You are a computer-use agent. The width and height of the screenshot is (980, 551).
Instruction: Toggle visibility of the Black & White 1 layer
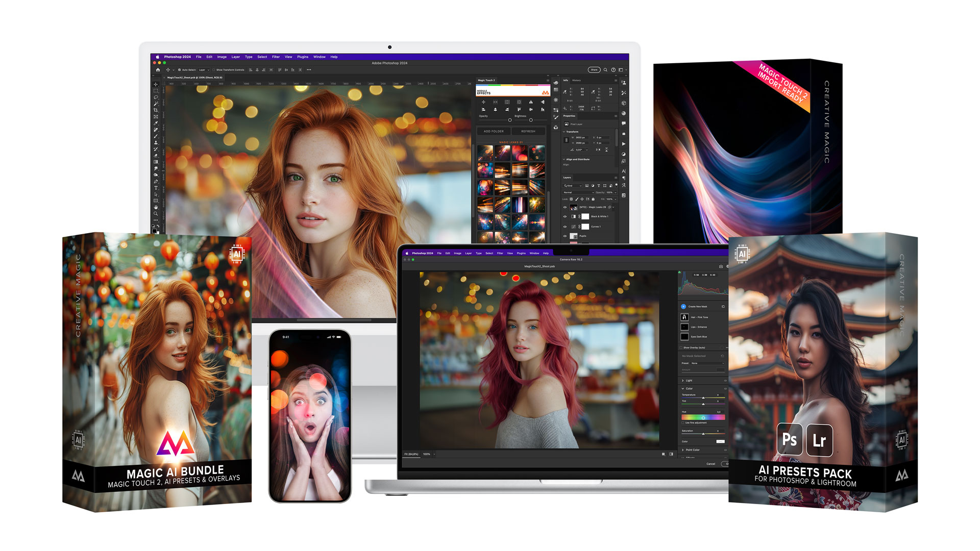click(x=565, y=216)
